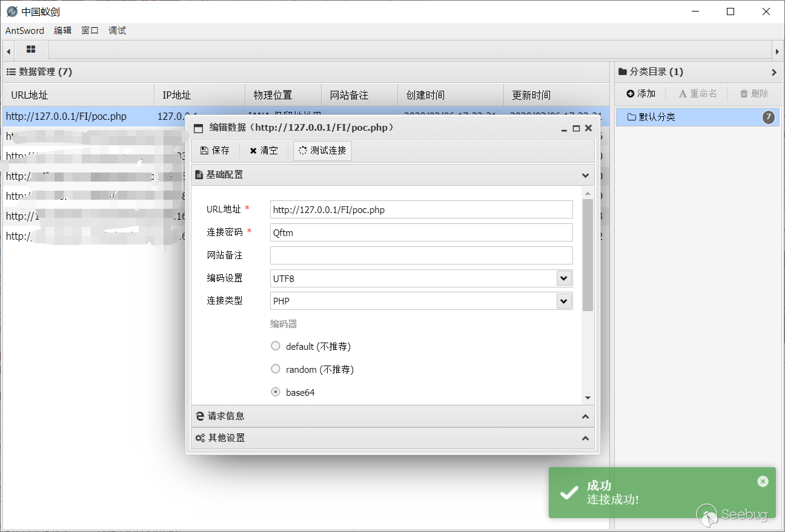
Task: Click the left tab scroll arrow
Action: 8,51
